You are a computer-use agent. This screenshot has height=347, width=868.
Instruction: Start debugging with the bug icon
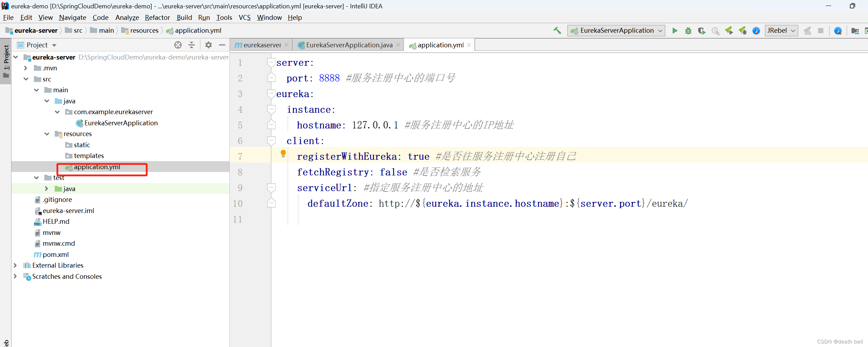[x=688, y=31]
